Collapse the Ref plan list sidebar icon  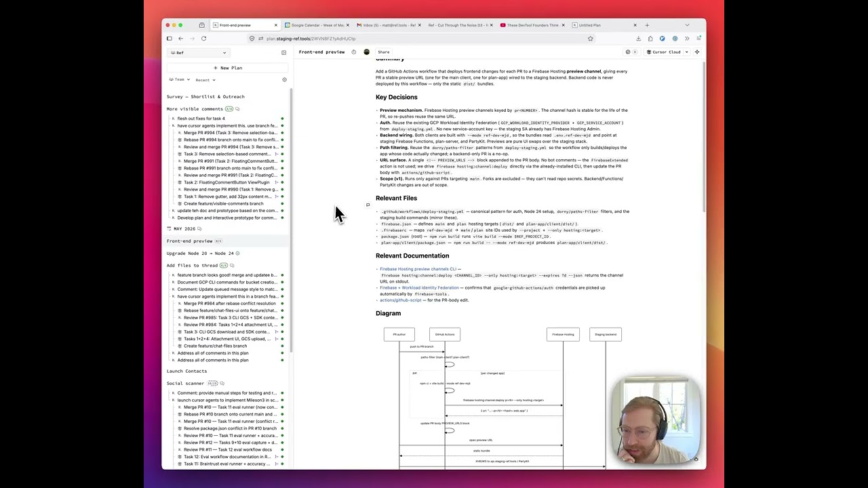[283, 52]
